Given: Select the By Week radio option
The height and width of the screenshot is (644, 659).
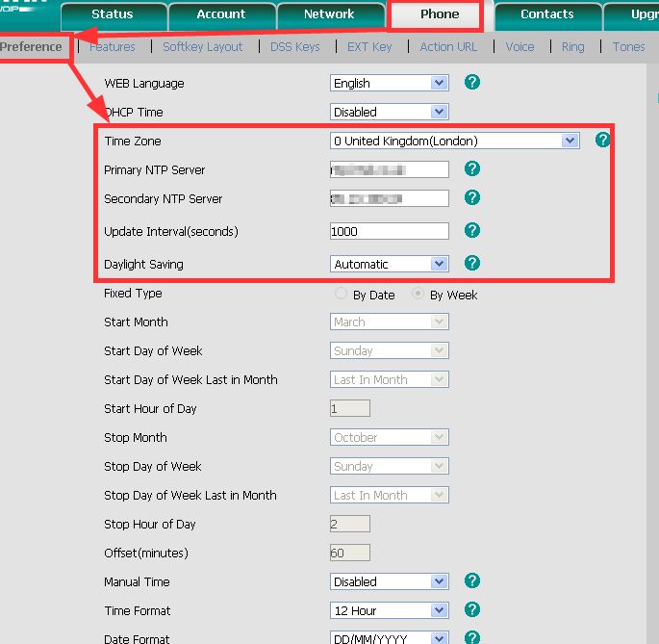Looking at the screenshot, I should (418, 293).
